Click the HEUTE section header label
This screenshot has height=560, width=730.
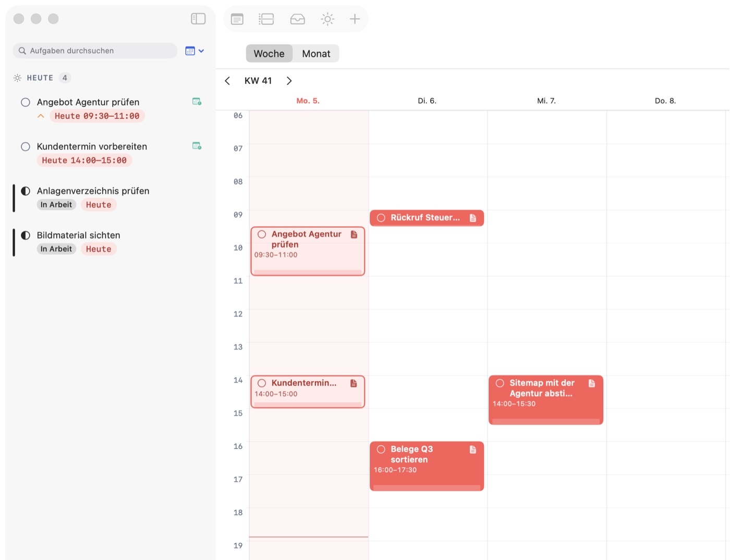coord(40,78)
